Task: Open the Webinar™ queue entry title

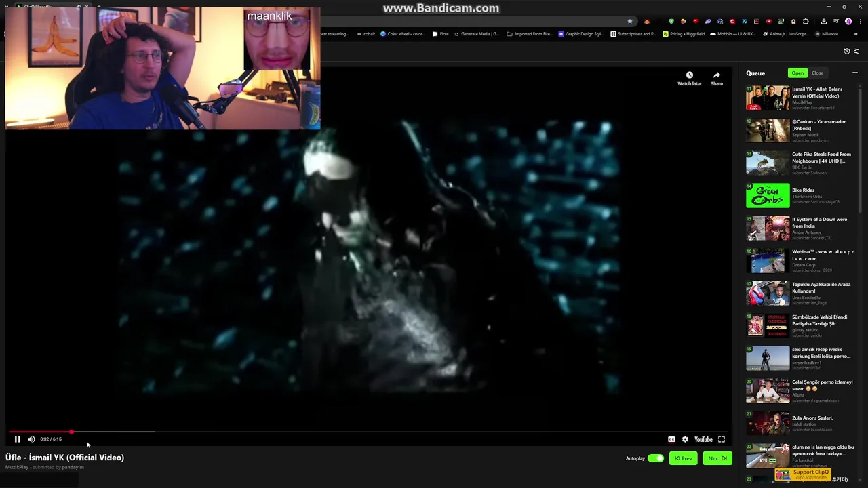Action: click(823, 255)
